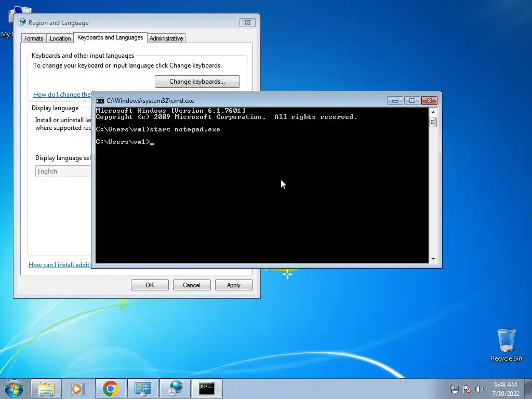The height and width of the screenshot is (399, 532).
Task: Switch to the Location tab
Action: 60,38
